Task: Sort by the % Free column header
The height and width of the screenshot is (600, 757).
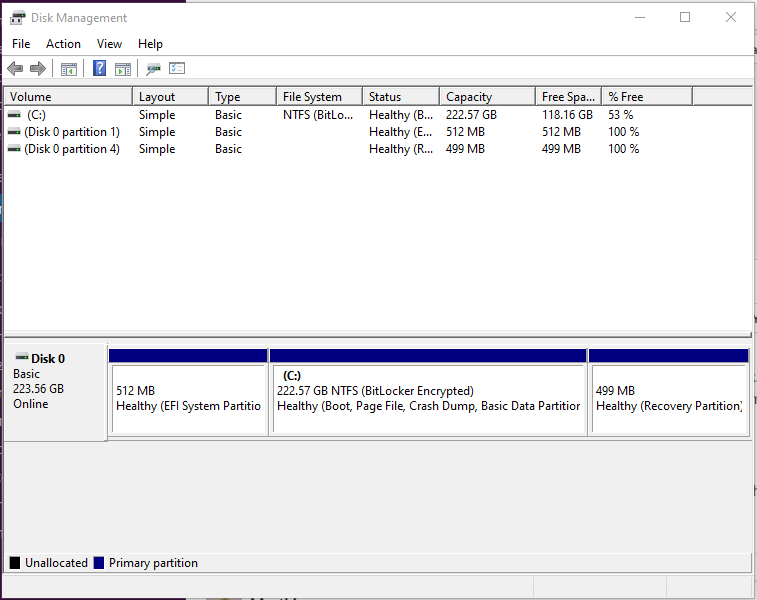Action: point(647,97)
